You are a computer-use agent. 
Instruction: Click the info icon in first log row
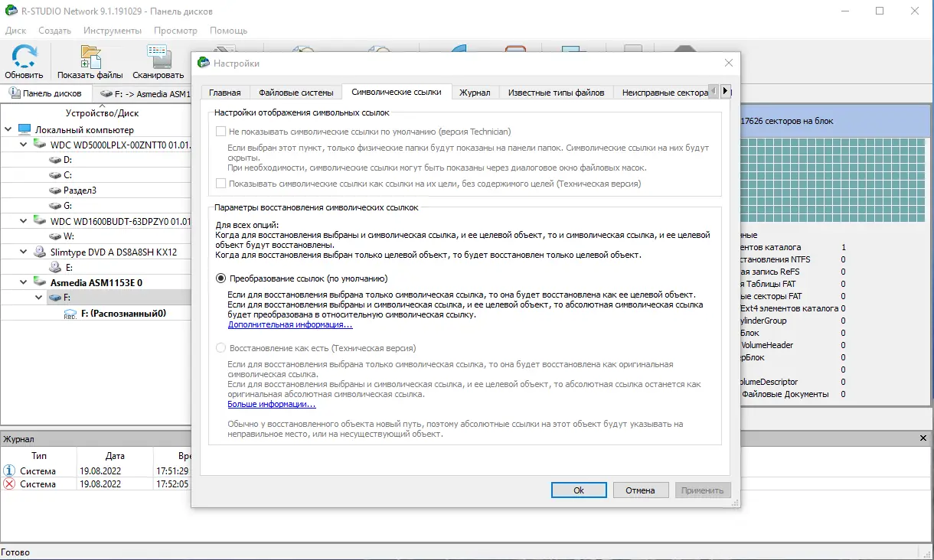(x=9, y=470)
